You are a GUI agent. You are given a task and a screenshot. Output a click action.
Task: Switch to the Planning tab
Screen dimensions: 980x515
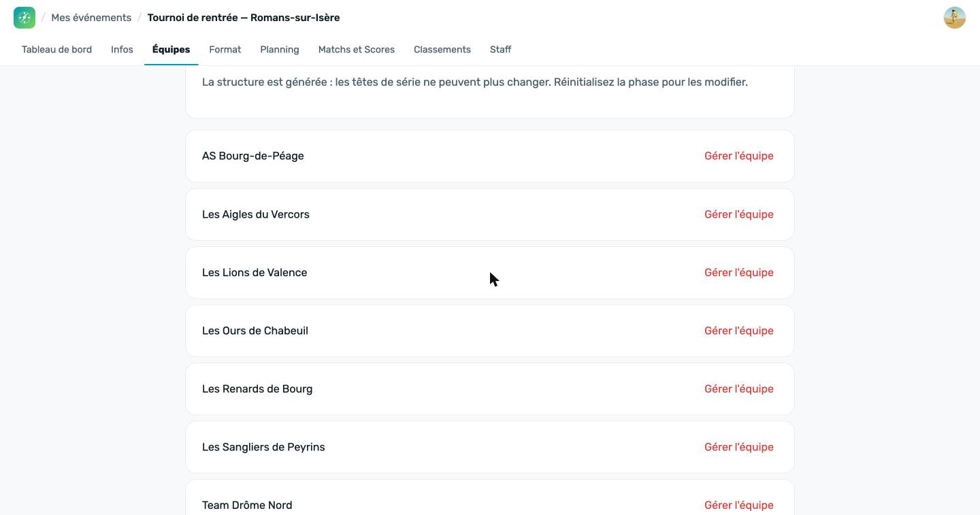(x=280, y=50)
